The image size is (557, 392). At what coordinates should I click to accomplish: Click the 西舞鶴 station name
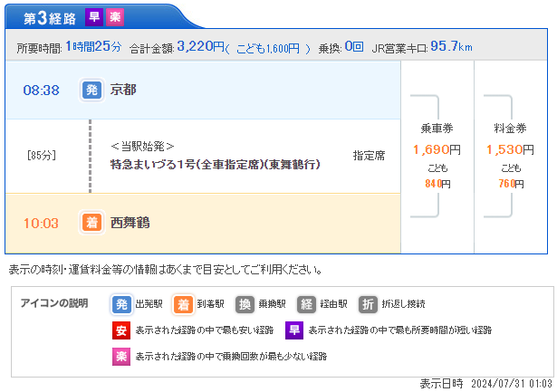pos(130,223)
